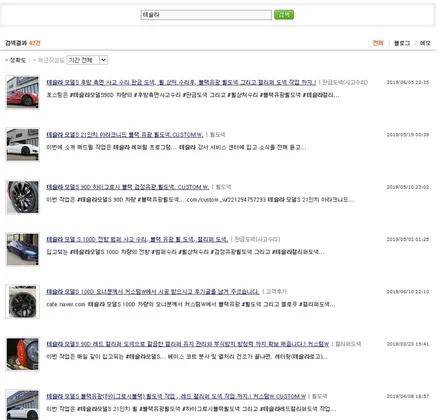
Task: Click the snippet containing com/custom_w/221294757293
Action: [200, 200]
